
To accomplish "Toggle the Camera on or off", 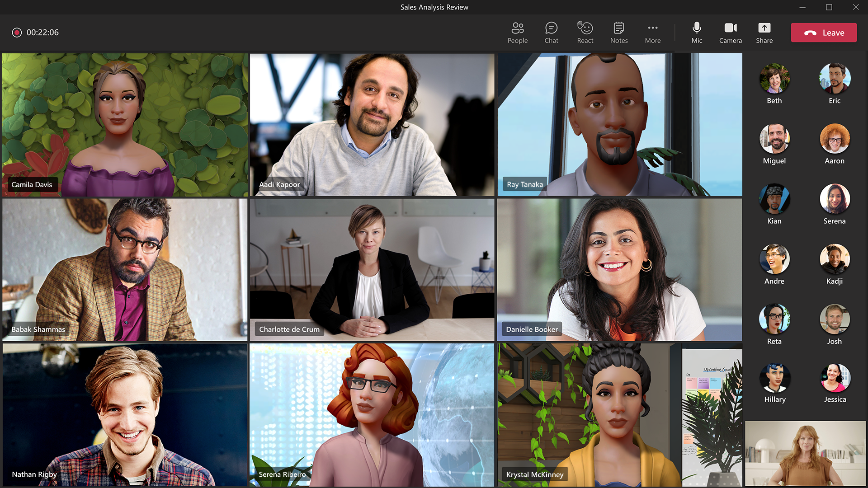I will (x=730, y=32).
